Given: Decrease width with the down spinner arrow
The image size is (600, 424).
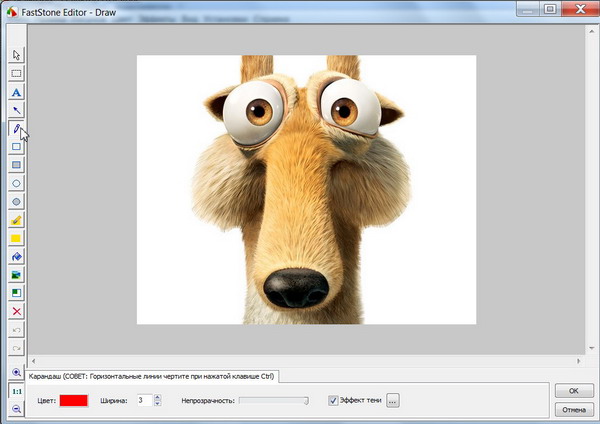Looking at the screenshot, I should 157,403.
